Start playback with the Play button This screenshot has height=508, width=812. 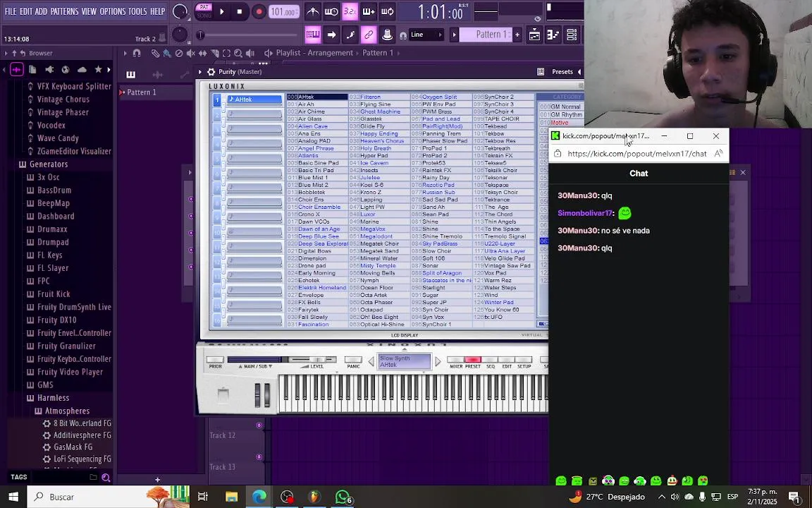click(221, 11)
